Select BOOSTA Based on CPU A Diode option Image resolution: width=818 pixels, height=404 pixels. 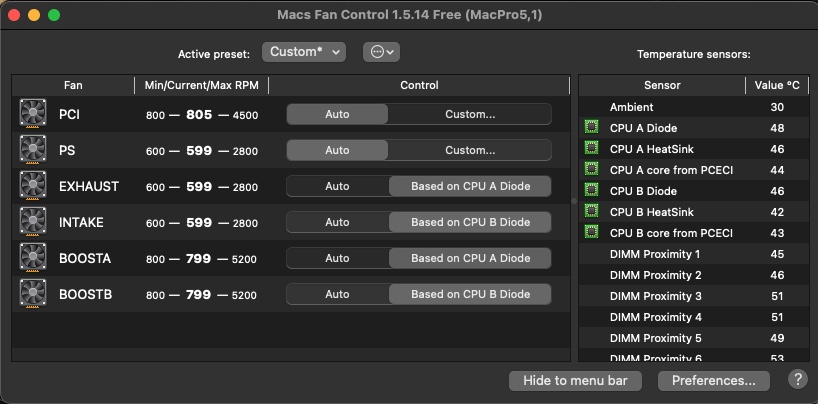pyautogui.click(x=470, y=258)
